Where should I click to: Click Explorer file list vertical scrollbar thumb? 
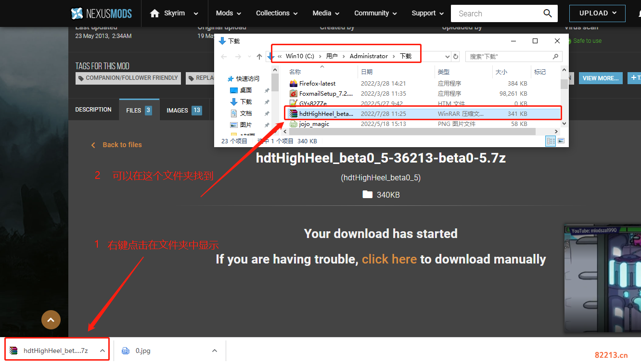tap(564, 84)
